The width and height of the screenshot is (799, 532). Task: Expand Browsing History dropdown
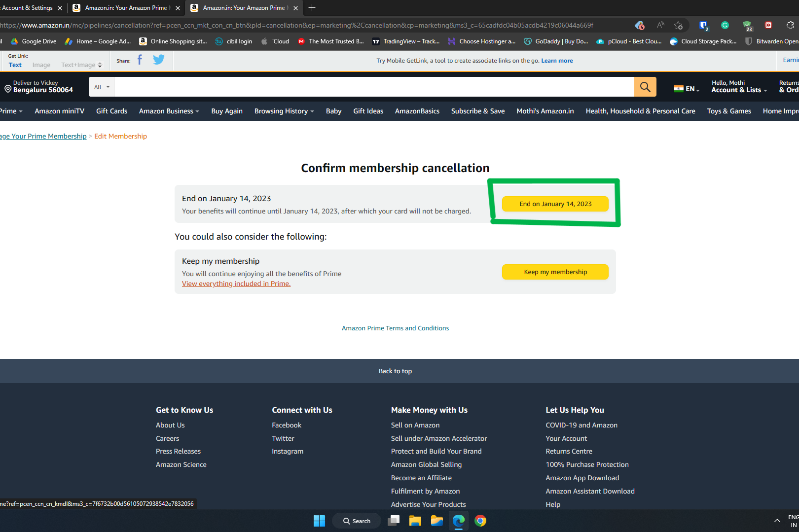(x=284, y=111)
